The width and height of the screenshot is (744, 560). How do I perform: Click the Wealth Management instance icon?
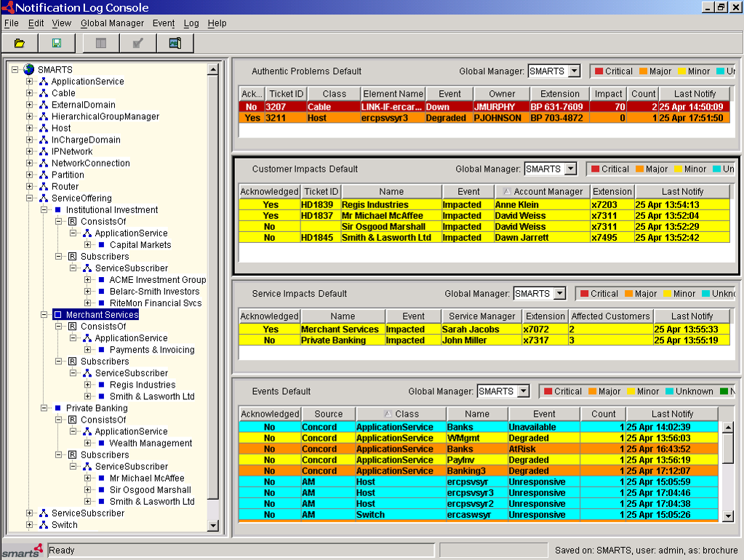(101, 443)
